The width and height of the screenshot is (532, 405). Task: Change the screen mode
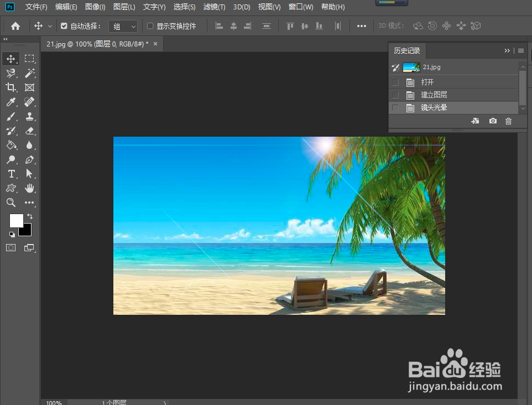(x=29, y=248)
